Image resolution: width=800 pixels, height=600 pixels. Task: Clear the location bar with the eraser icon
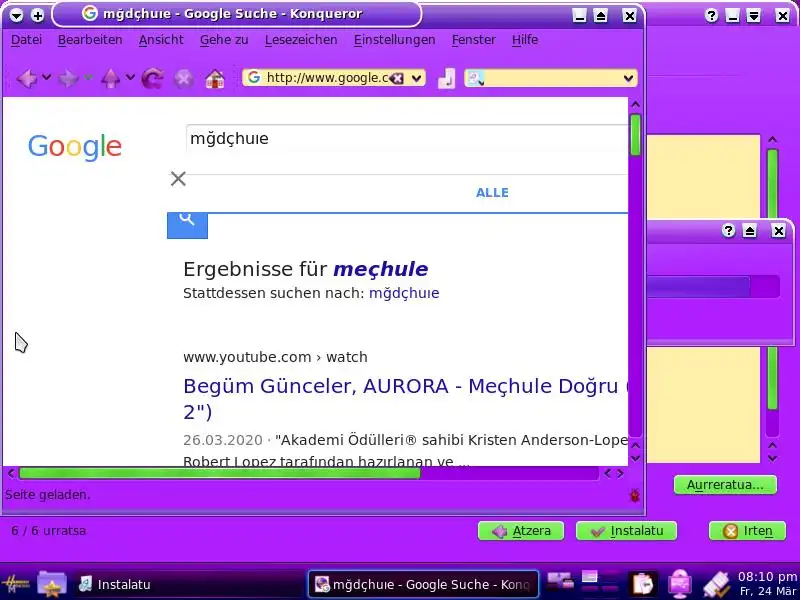[397, 78]
